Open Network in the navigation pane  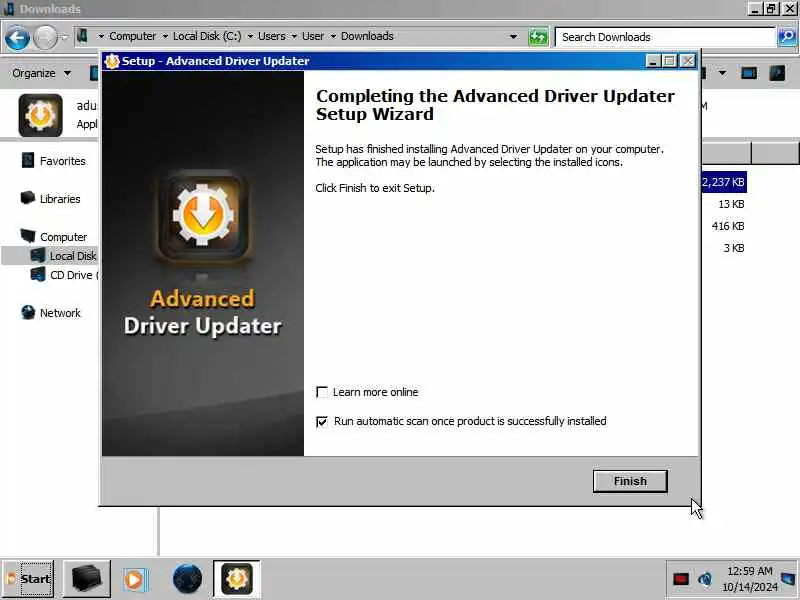coord(60,313)
